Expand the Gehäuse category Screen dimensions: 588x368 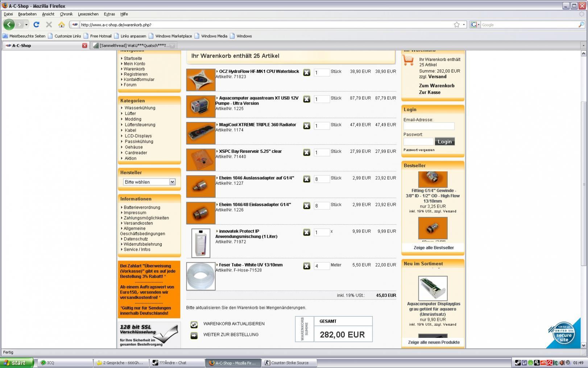(x=134, y=147)
